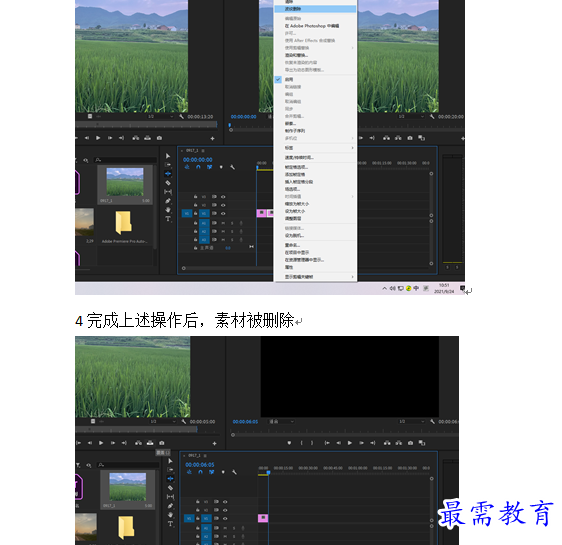Select 在 Adobe Photoshop 中编辑 menu entry
This screenshot has height=545, width=562.
(312, 26)
